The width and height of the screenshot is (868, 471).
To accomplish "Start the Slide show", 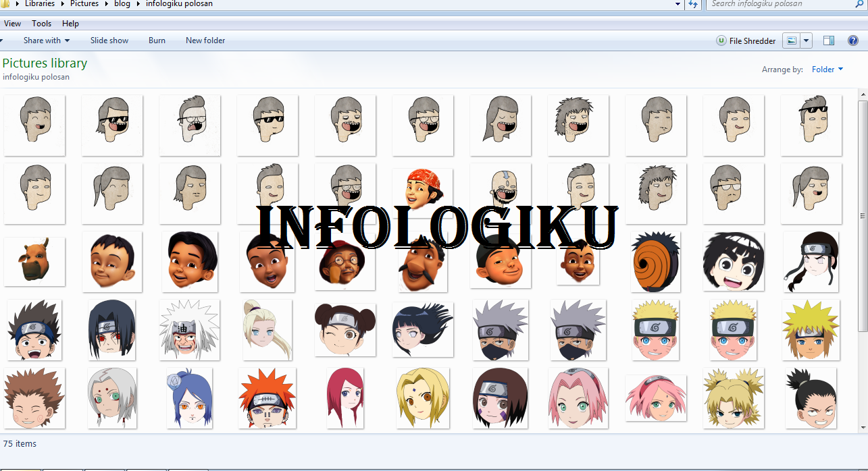I will pyautogui.click(x=109, y=40).
